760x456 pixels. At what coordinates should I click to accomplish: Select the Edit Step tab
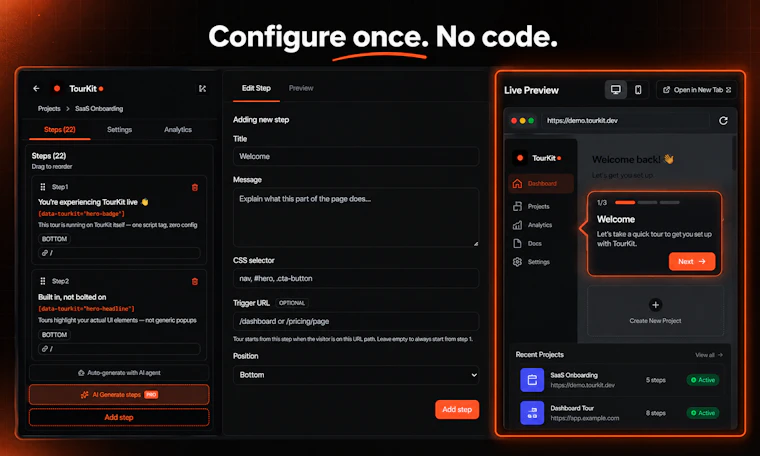[256, 88]
